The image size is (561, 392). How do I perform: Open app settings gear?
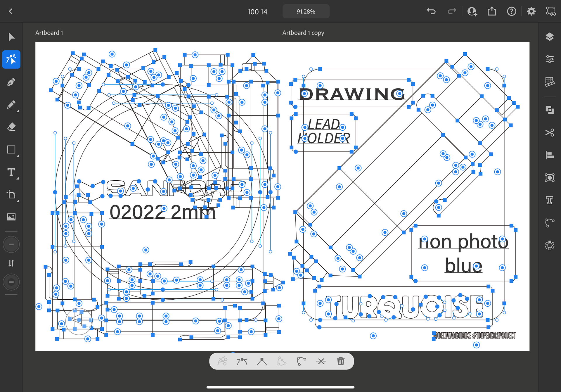pyautogui.click(x=531, y=11)
